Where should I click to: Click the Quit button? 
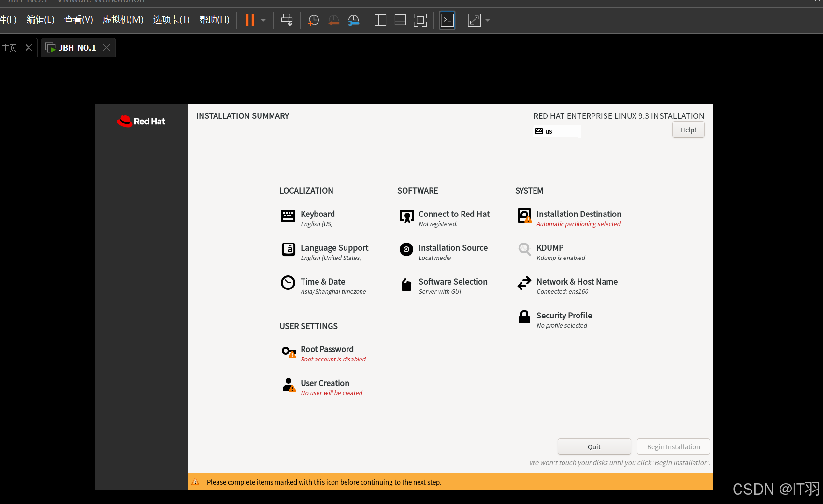click(594, 446)
